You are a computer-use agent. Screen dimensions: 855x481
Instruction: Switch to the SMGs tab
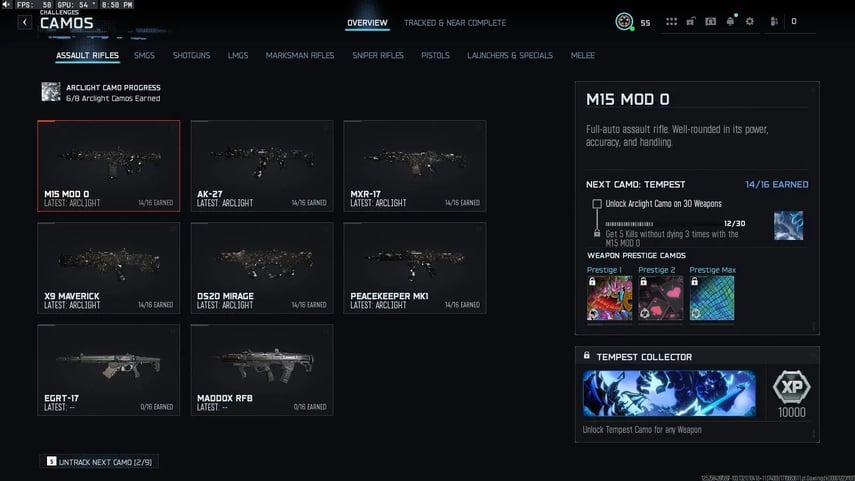coord(144,55)
